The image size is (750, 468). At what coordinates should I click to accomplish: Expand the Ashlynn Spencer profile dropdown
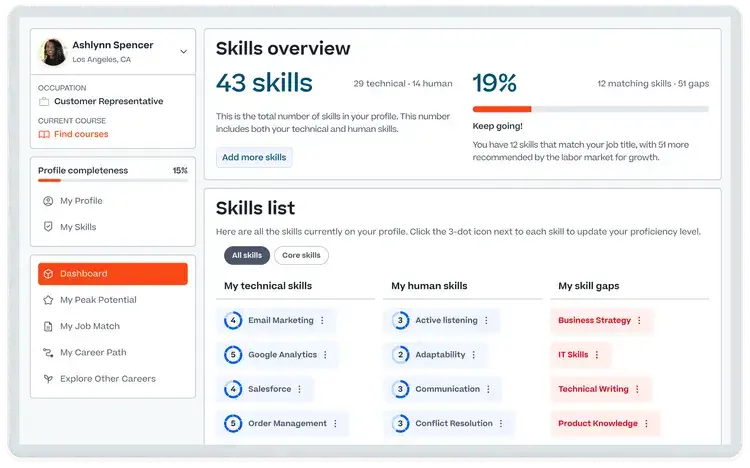pos(183,51)
